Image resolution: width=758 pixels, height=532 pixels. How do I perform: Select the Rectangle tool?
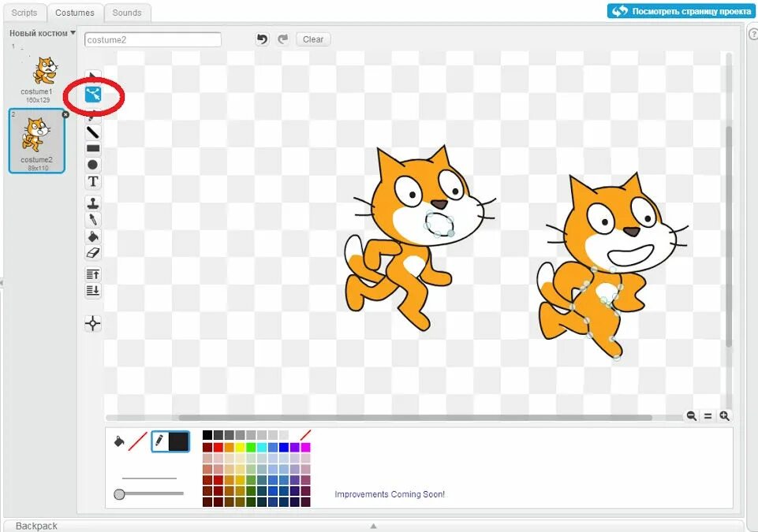point(93,148)
